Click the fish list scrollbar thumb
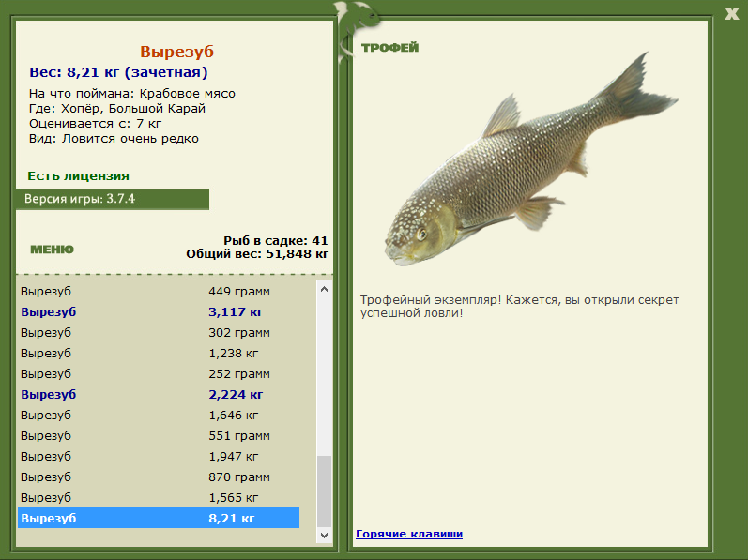Screen dimensions: 748x560 (325, 491)
